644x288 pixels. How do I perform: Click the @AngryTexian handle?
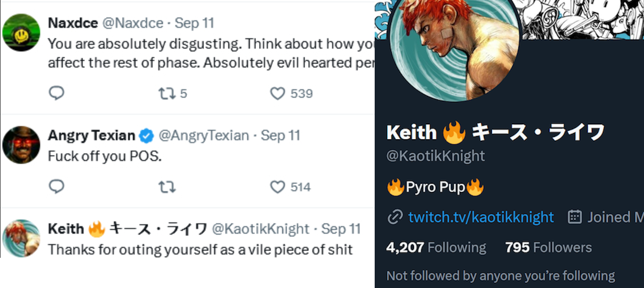point(204,136)
